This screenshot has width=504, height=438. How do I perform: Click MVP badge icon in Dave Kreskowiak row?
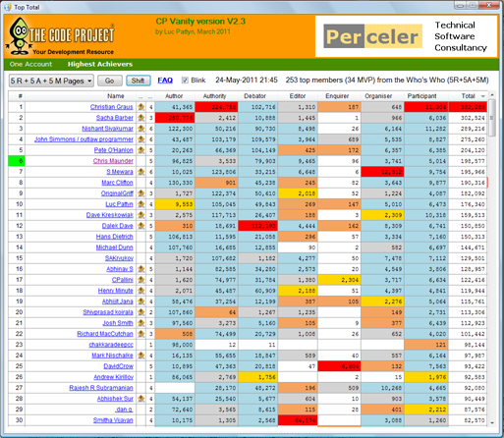coord(141,215)
